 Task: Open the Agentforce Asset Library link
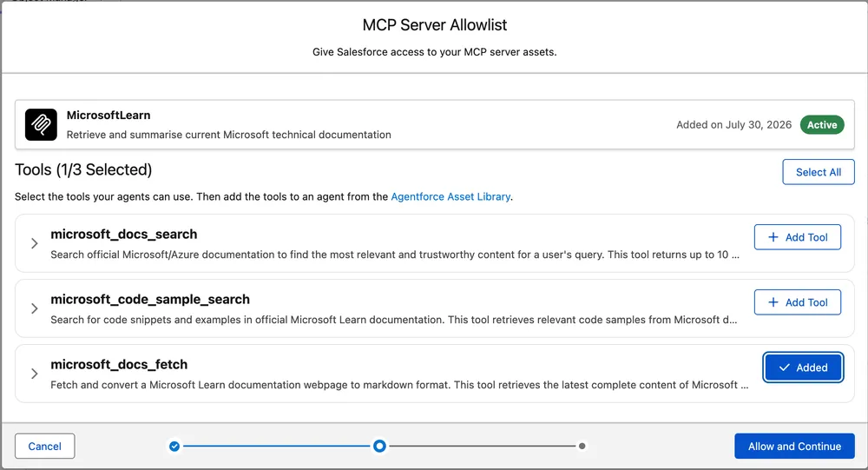click(x=450, y=196)
